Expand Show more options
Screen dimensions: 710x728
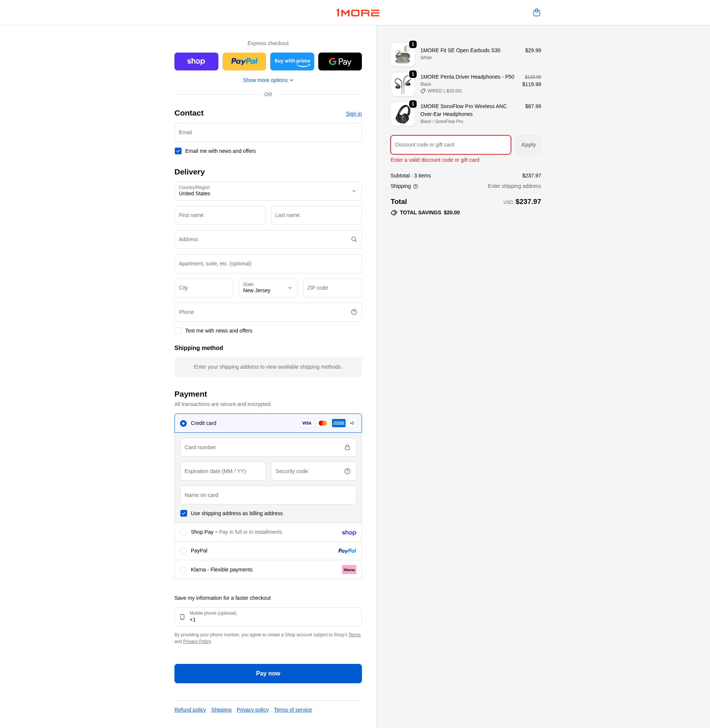click(x=268, y=80)
